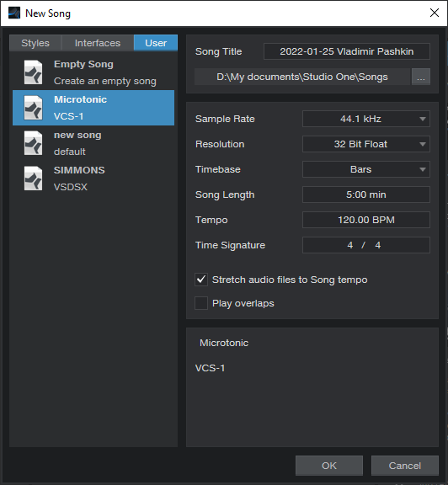
Task: Click 'VSDSX' subtitle in template list
Action: [x=71, y=187]
